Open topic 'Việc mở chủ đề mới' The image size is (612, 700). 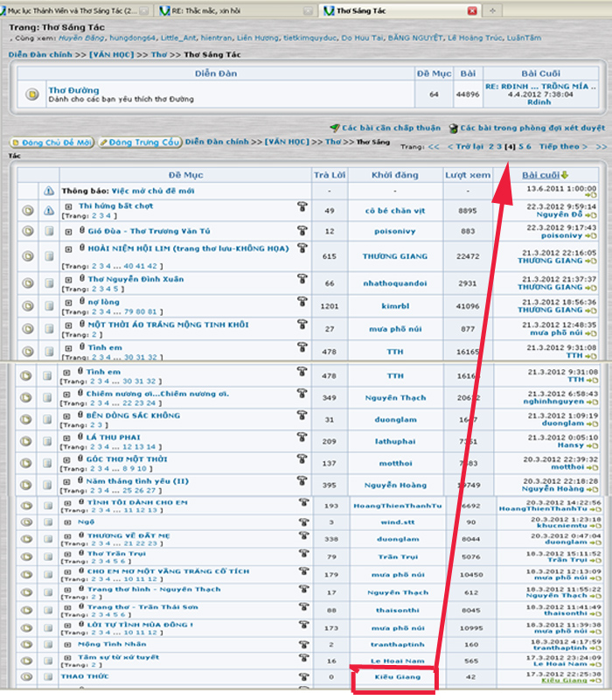point(152,191)
